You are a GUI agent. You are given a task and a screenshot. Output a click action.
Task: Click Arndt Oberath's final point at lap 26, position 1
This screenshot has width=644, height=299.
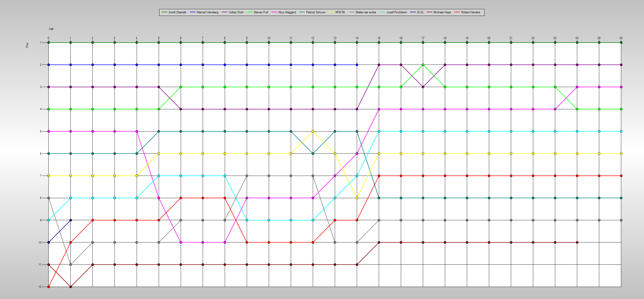point(621,42)
